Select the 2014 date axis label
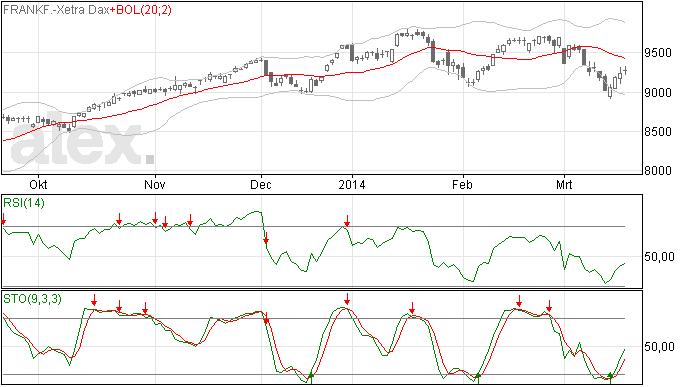This screenshot has width=690, height=387. pyautogui.click(x=352, y=184)
